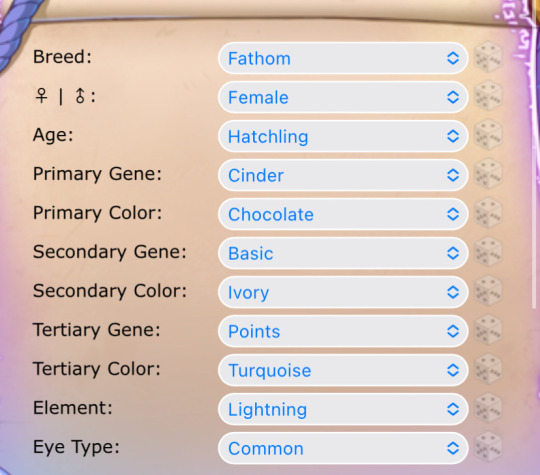
Task: Click the dice beside Tertiary Gene Points
Action: [488, 330]
